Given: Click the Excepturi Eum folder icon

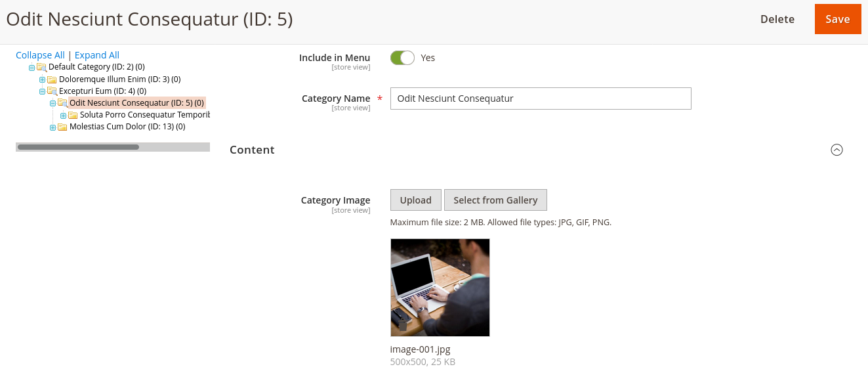Looking at the screenshot, I should (x=52, y=91).
